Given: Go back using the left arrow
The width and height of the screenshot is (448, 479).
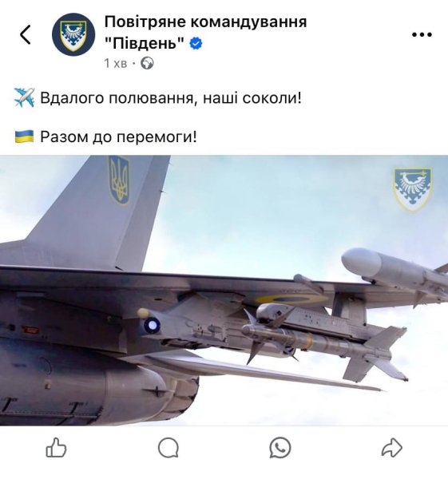Looking at the screenshot, I should (x=25, y=34).
